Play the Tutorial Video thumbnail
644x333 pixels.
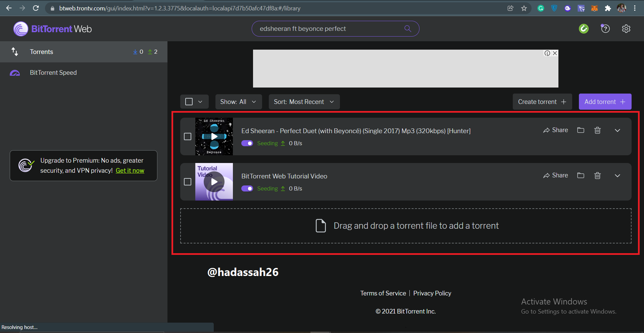click(214, 182)
